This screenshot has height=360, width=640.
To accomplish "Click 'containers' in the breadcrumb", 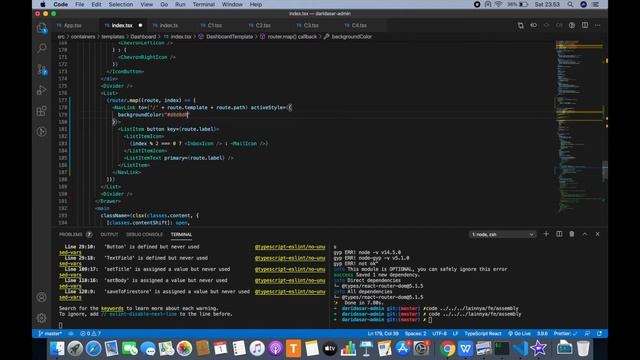I will coord(83,37).
